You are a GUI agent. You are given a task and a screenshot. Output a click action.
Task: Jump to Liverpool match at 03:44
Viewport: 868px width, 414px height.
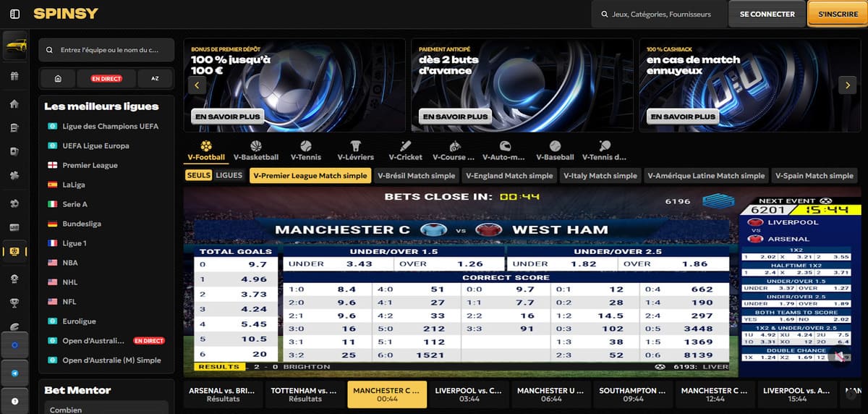(469, 394)
